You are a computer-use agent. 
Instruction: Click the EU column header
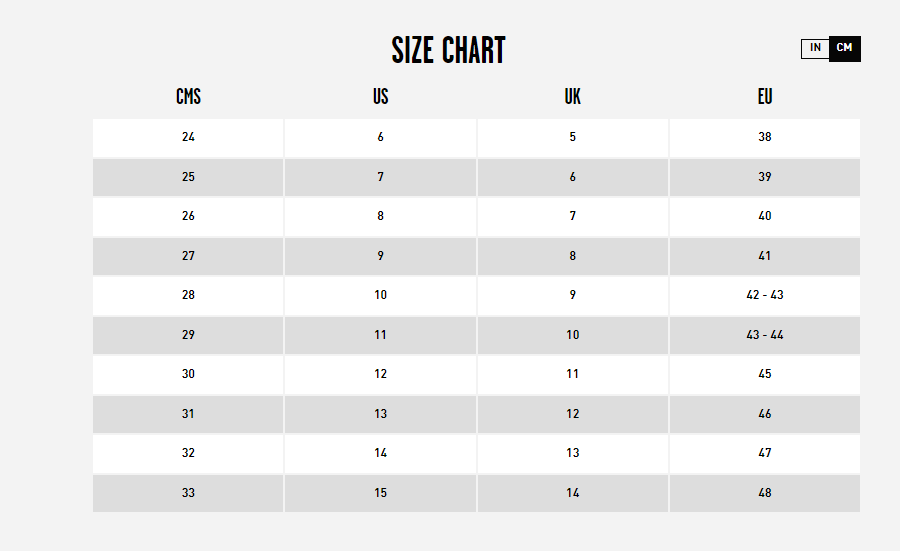(765, 96)
